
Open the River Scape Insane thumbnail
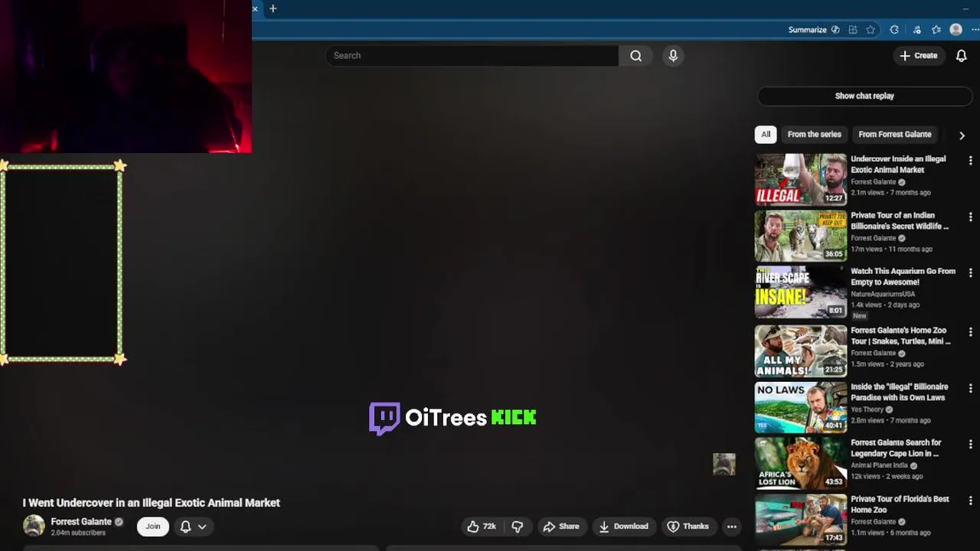tap(801, 292)
